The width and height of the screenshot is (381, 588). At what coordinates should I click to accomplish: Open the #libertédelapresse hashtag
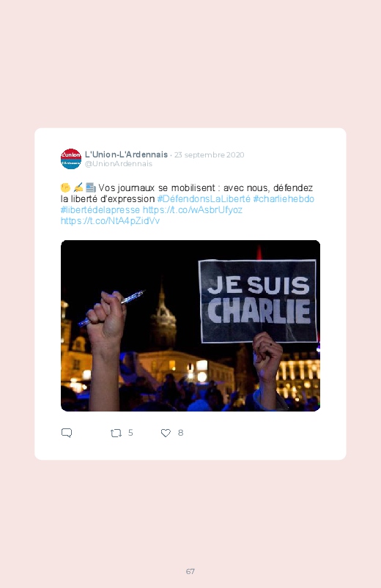point(100,209)
